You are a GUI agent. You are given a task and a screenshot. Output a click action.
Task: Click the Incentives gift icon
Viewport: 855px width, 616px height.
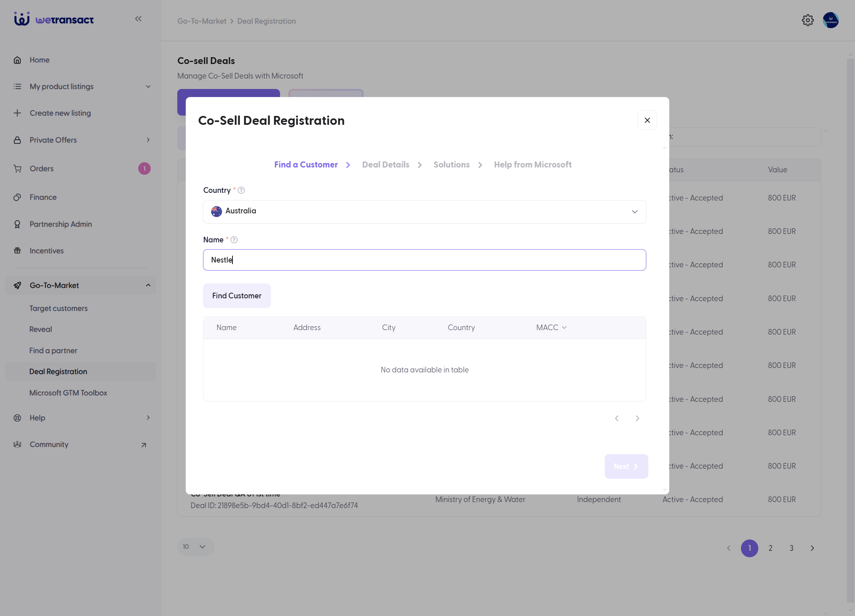17,251
